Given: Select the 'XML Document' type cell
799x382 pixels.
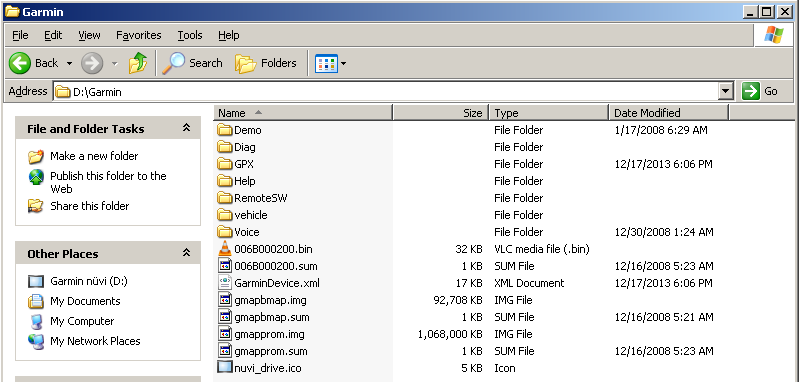Looking at the screenshot, I should tap(529, 283).
